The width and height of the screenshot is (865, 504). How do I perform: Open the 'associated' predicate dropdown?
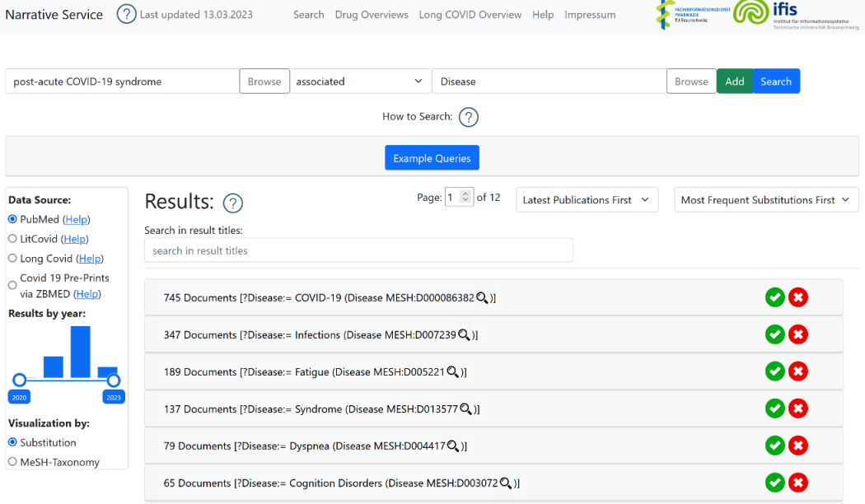tap(359, 82)
